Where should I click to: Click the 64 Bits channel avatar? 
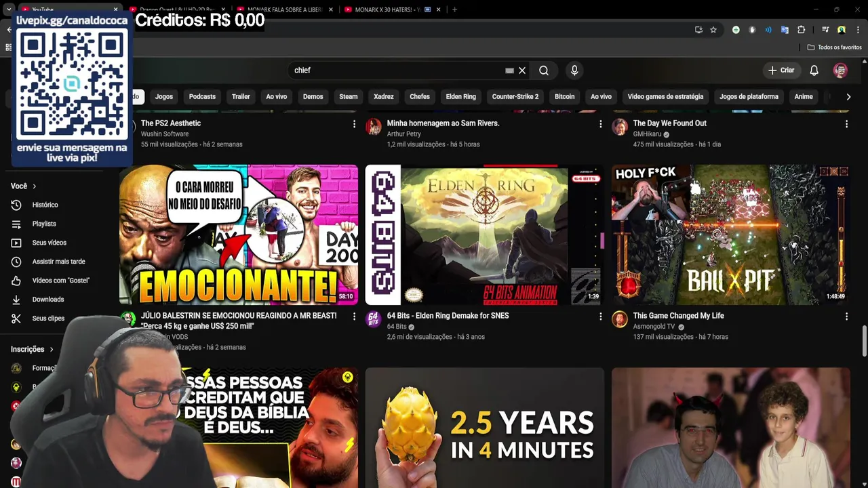(374, 319)
